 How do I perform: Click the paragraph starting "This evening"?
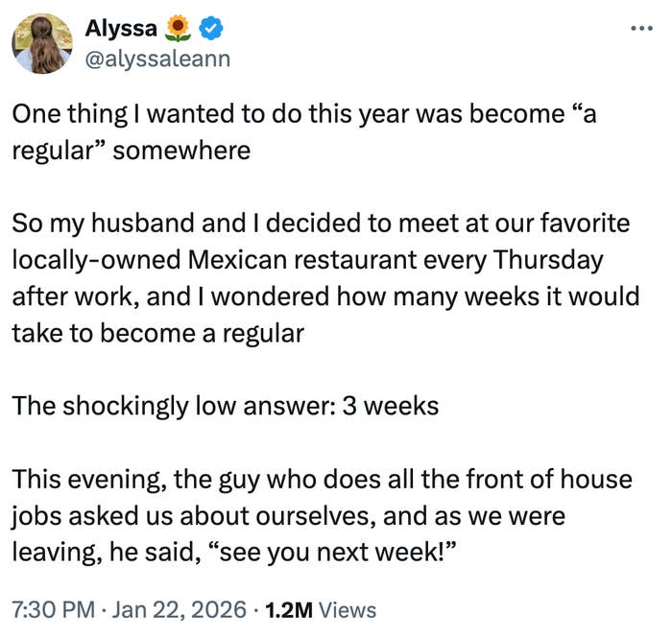coord(317,516)
